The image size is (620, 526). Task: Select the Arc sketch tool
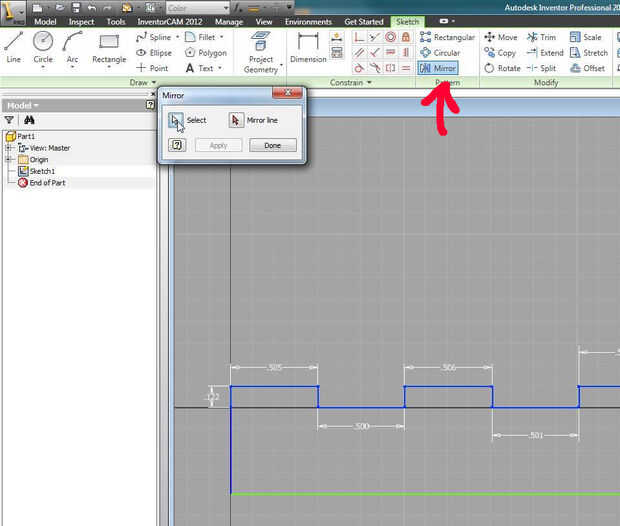tap(72, 47)
